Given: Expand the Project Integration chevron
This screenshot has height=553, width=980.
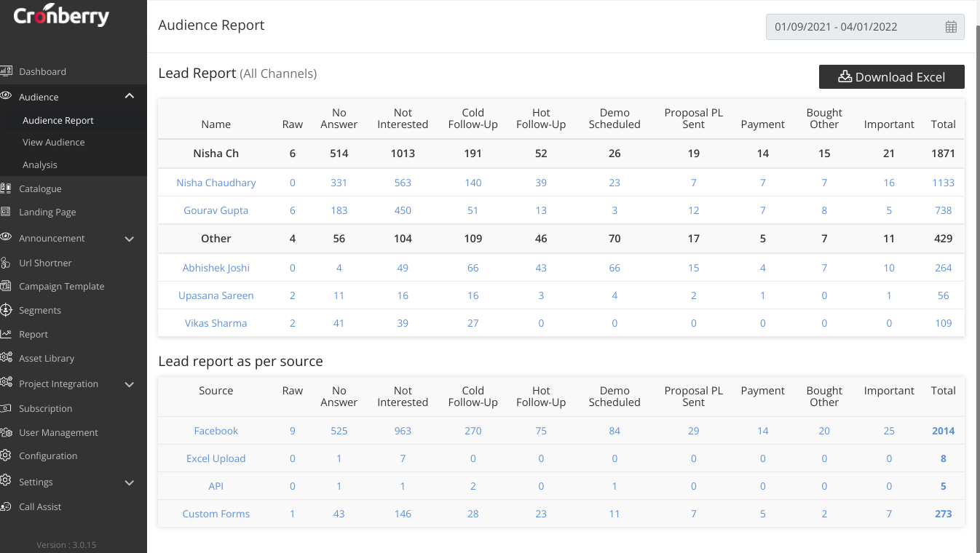Looking at the screenshot, I should 130,384.
